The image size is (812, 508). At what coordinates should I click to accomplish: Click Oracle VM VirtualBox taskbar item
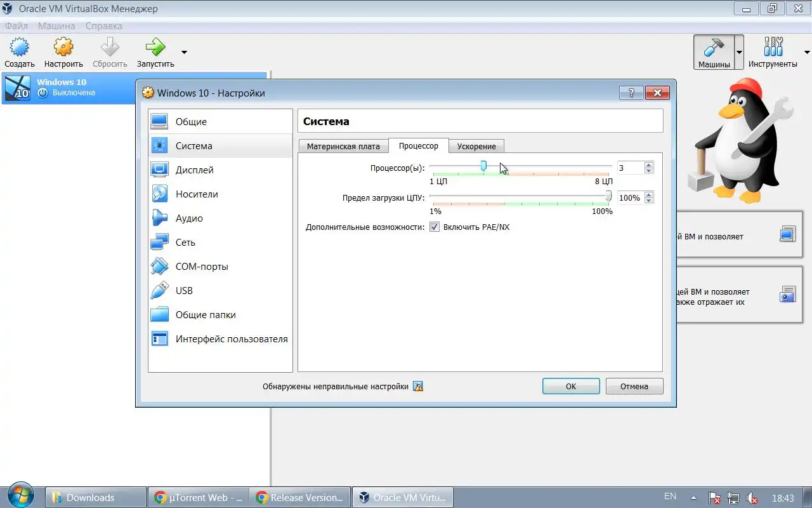402,497
